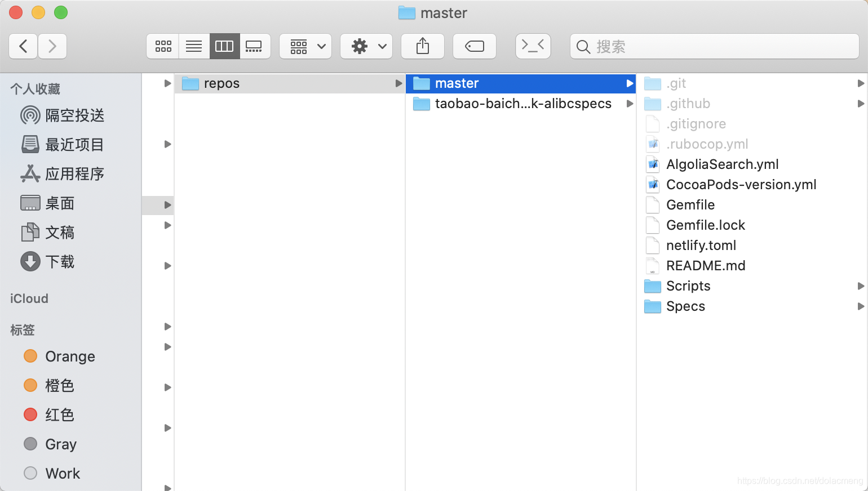Select the taobao-baich...k-alibcspecs folder
Viewport: 868px width, 491px height.
[x=521, y=104]
